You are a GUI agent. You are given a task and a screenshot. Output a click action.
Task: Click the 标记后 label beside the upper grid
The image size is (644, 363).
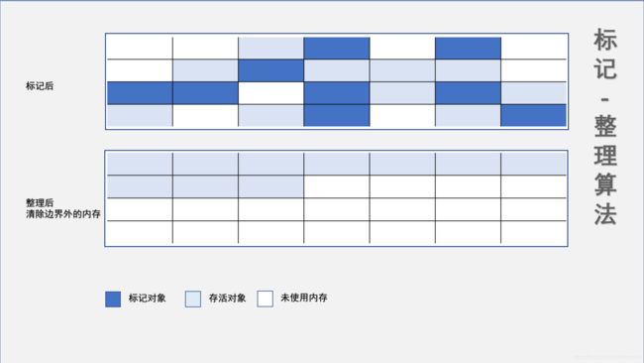coord(40,86)
